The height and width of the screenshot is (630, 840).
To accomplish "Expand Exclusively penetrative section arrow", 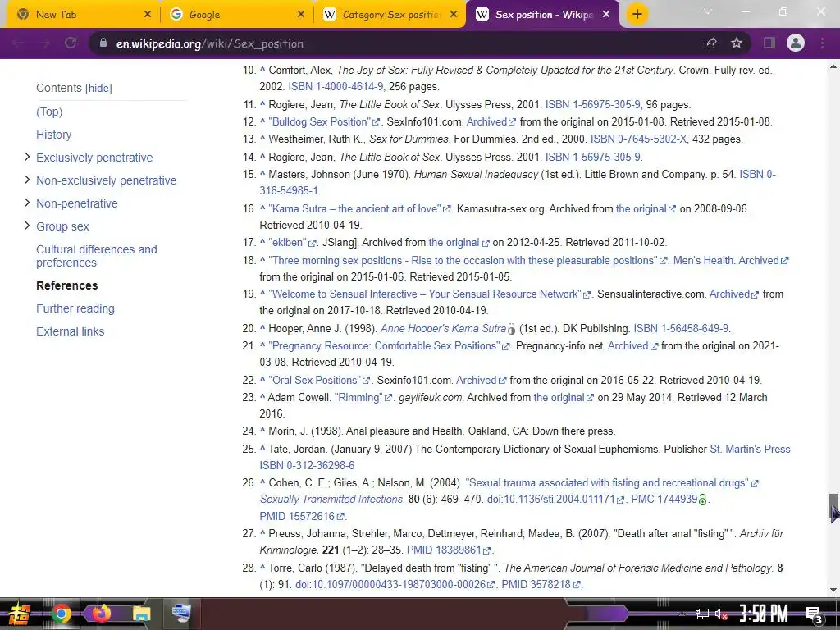I will coord(27,157).
